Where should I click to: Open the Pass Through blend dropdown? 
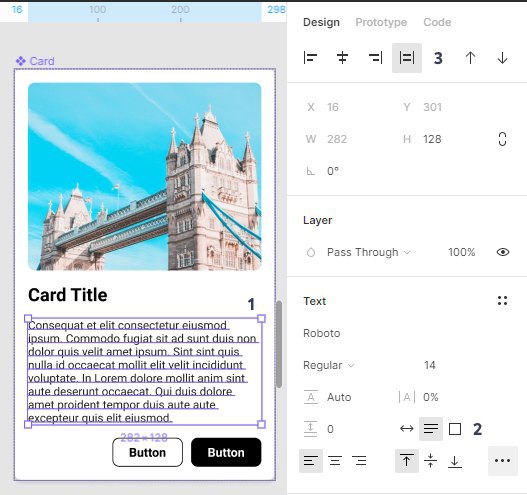click(368, 252)
